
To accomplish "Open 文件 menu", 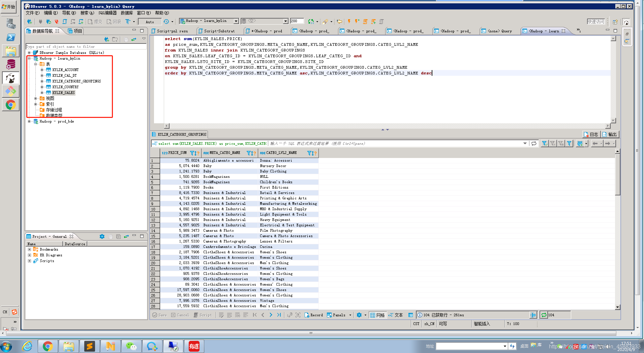I will click(x=32, y=13).
